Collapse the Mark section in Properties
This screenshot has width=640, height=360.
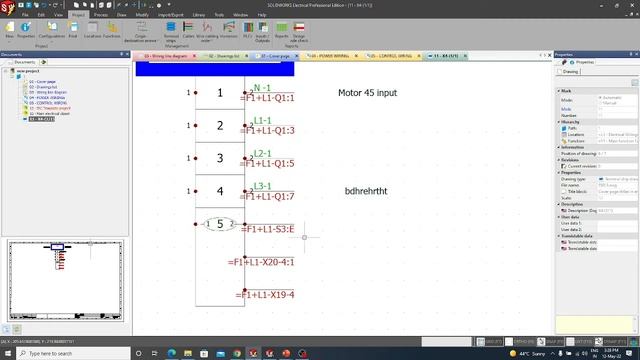[x=559, y=91]
